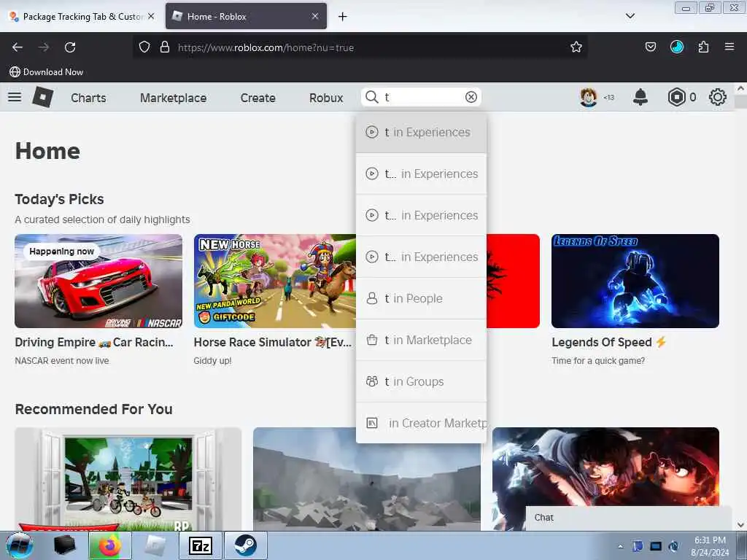This screenshot has width=747, height=560.
Task: Click the shopping bag icon in the 't in Marketplace' row
Action: click(x=371, y=340)
